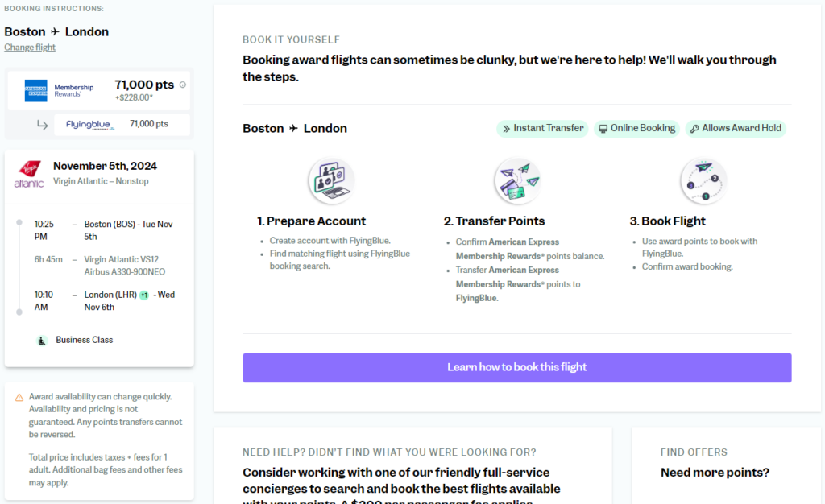Click the Prepare Account step illustration
The width and height of the screenshot is (825, 504).
(330, 181)
